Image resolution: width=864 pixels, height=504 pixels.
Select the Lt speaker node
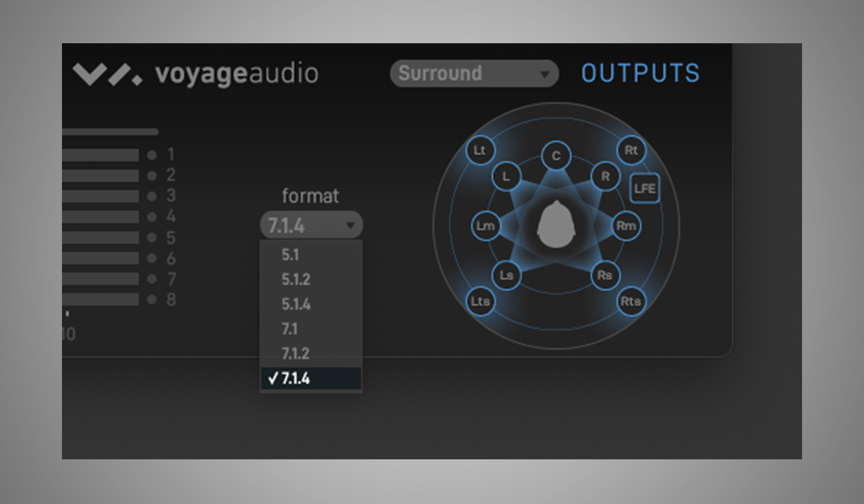point(480,150)
